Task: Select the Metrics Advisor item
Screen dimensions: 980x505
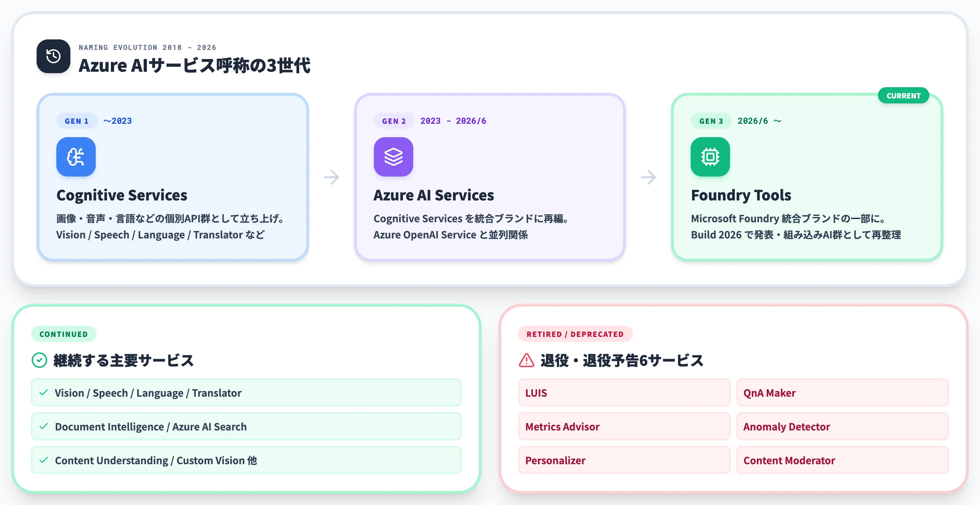Action: pos(624,426)
